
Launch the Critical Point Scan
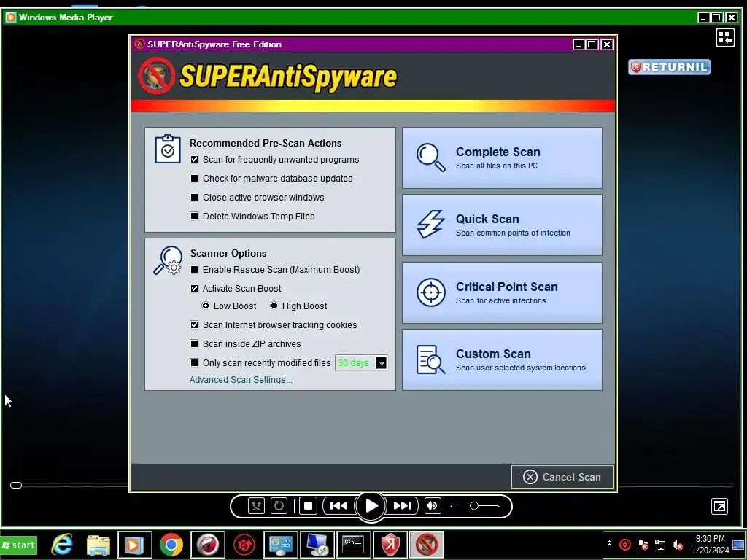502,292
